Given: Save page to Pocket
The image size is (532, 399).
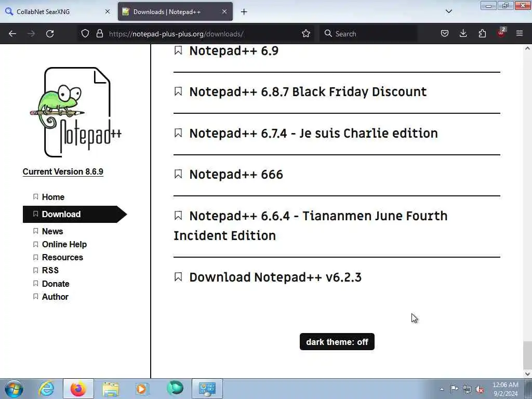Looking at the screenshot, I should 445,34.
